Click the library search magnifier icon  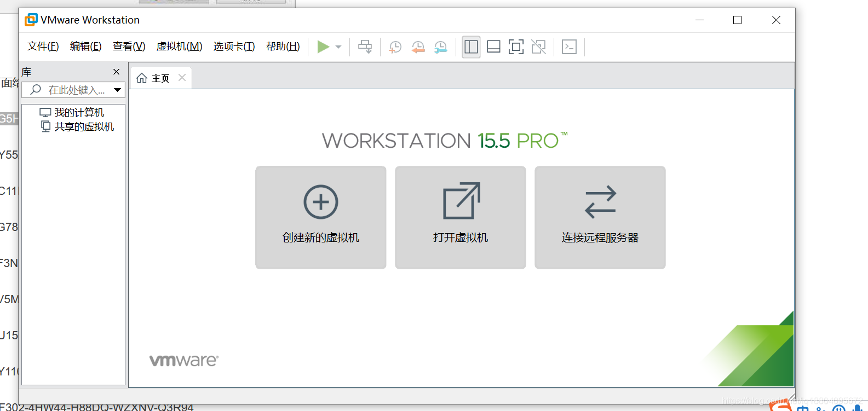tap(36, 90)
